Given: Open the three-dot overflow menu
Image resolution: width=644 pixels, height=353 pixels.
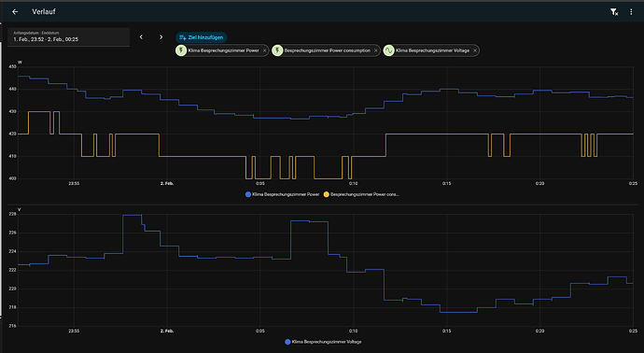Looking at the screenshot, I should point(631,12).
